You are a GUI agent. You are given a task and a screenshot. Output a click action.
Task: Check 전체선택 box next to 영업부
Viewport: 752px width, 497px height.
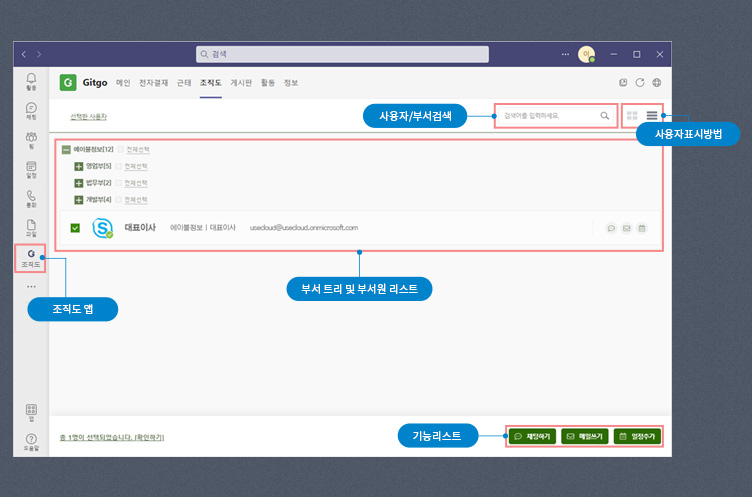(x=119, y=165)
